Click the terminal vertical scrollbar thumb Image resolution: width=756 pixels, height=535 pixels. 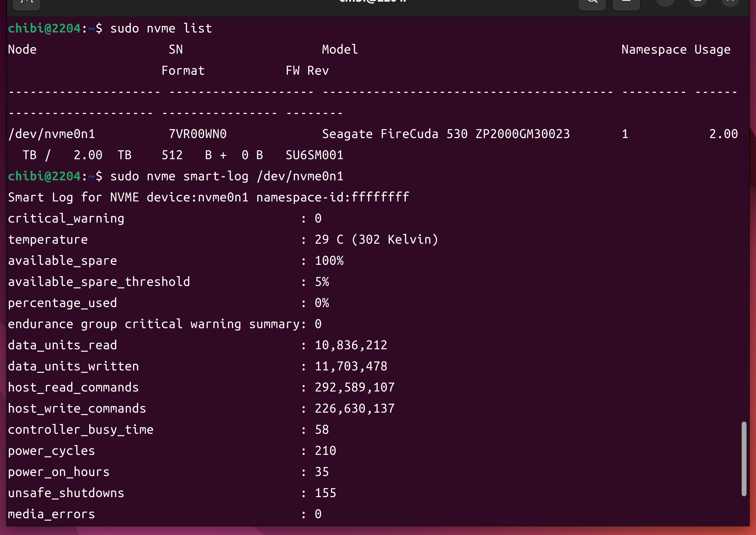[x=744, y=459]
